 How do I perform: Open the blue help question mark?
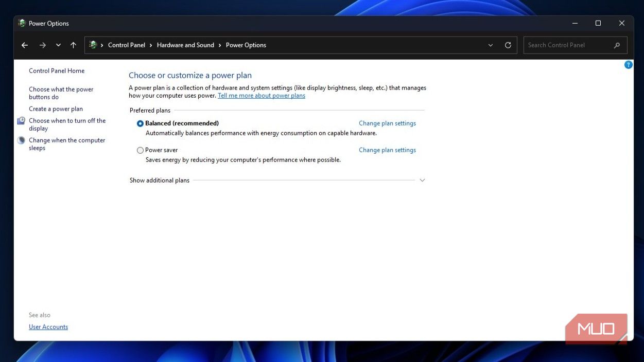click(629, 65)
